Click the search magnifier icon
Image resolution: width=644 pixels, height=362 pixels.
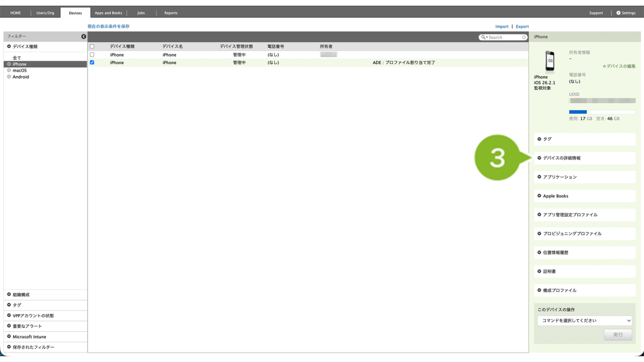tap(484, 37)
